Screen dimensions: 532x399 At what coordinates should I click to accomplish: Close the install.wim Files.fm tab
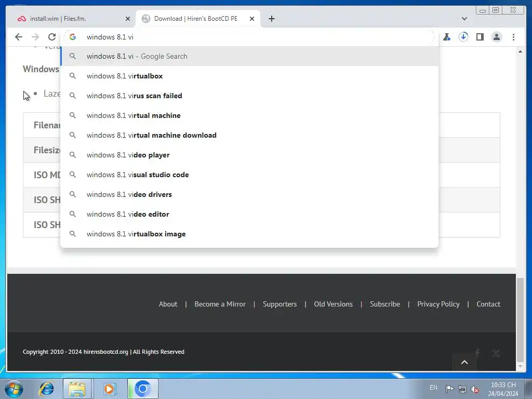coord(128,19)
